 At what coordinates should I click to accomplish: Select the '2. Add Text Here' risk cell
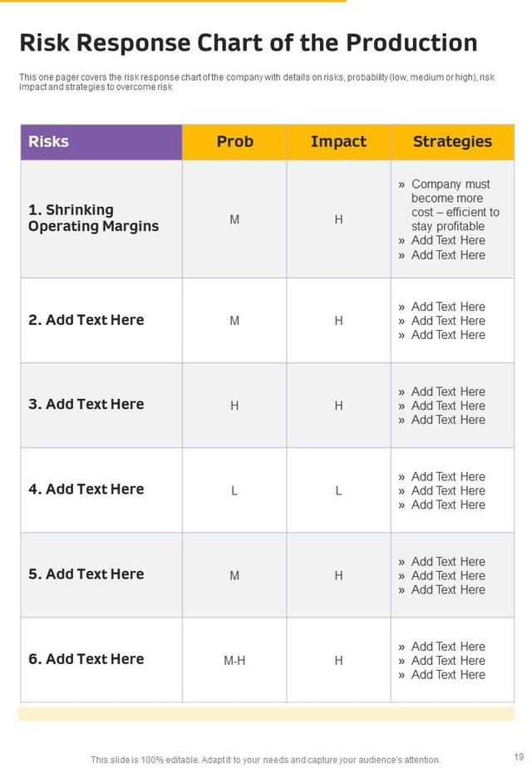[86, 320]
